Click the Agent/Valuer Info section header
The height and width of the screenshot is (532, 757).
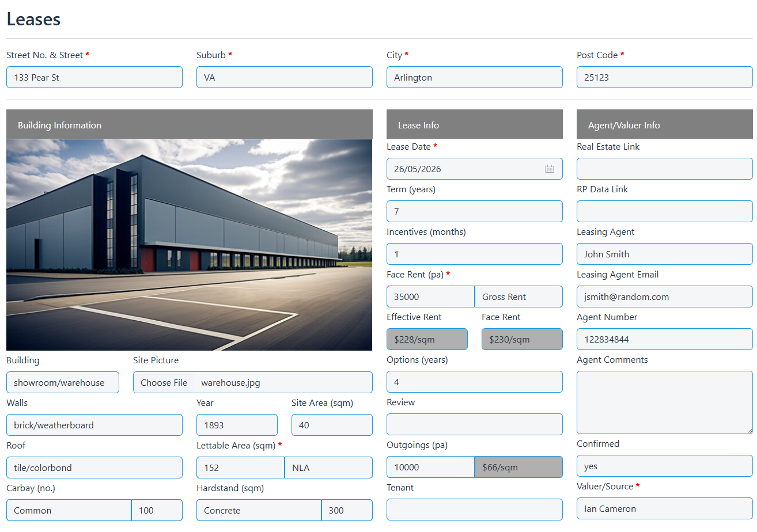tap(665, 124)
